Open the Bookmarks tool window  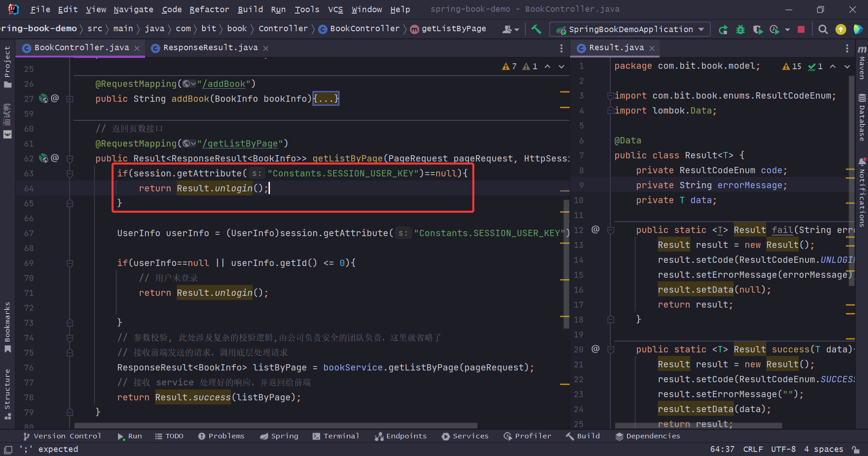point(7,327)
